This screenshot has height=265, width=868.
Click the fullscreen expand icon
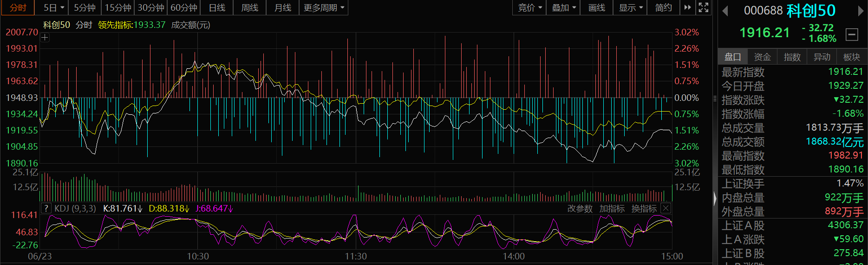click(704, 7)
